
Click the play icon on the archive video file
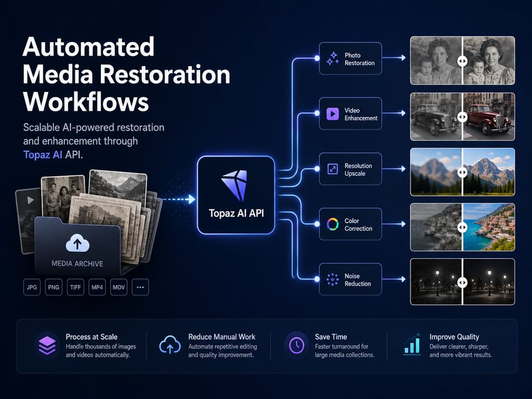tap(30, 200)
